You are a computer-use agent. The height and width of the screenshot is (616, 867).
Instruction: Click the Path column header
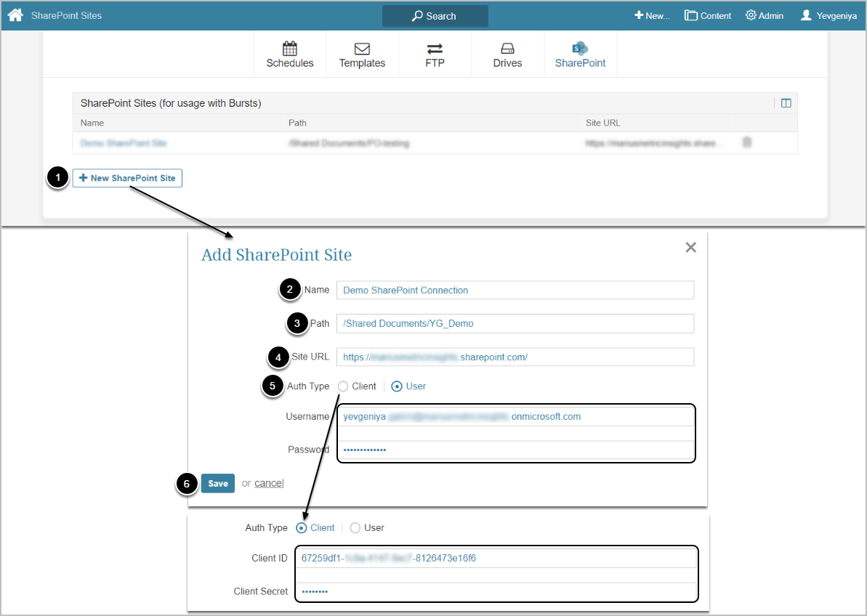297,123
